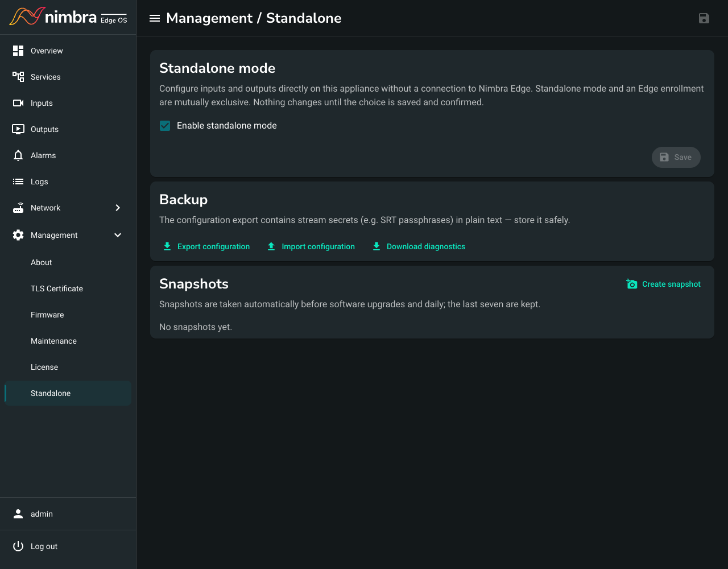
Task: Click the Outputs play-screen icon
Action: [x=18, y=129]
